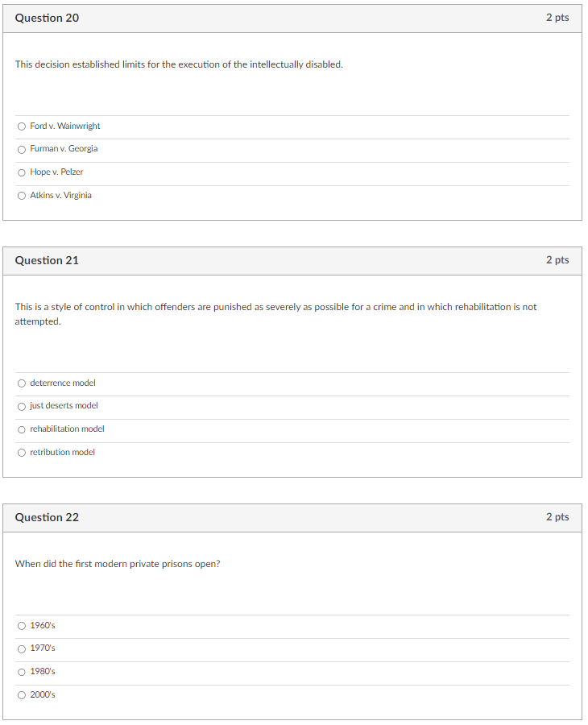Image resolution: width=588 pixels, height=725 pixels.
Task: Select the 1980's option
Action: point(21,671)
